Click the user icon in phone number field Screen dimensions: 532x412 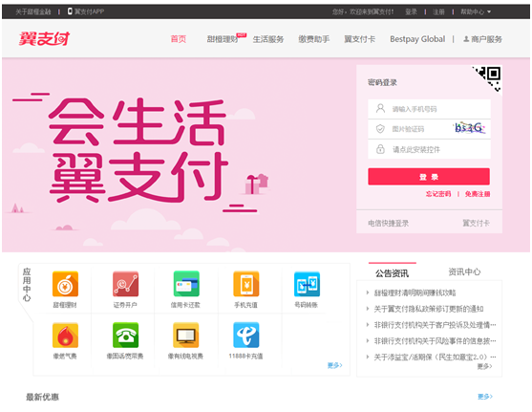click(x=380, y=109)
